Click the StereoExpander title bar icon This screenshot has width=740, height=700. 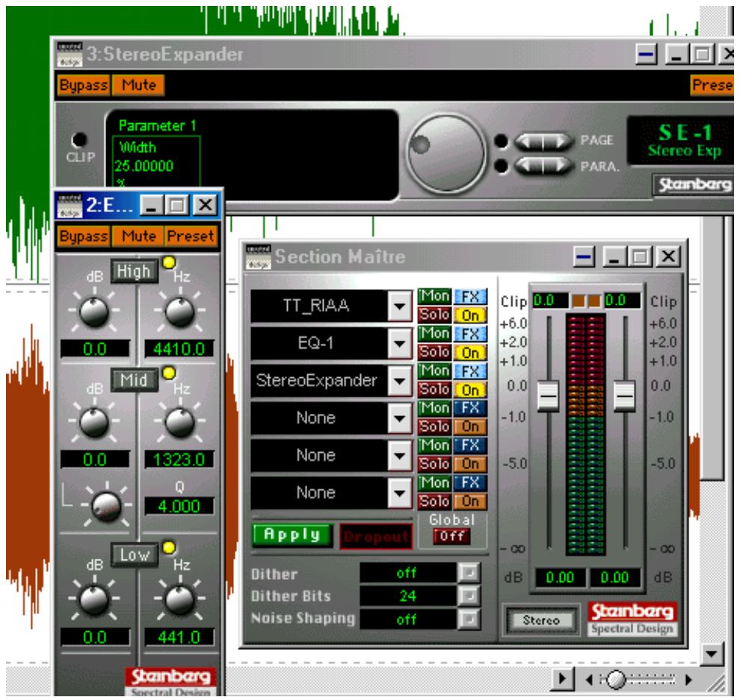coord(70,55)
